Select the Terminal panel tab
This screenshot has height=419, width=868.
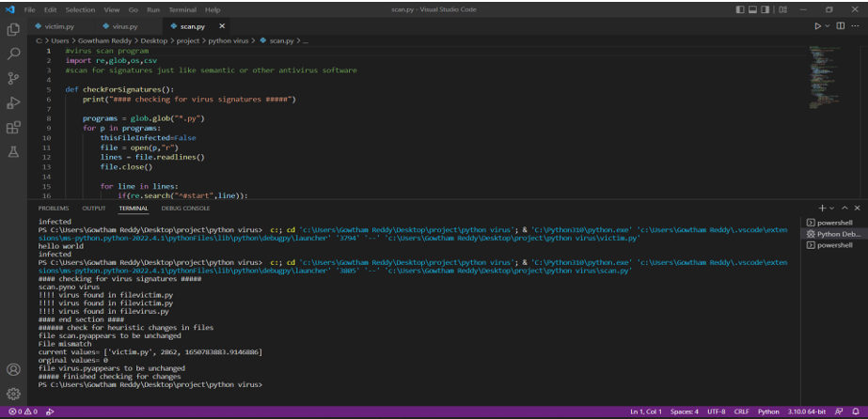pos(134,208)
